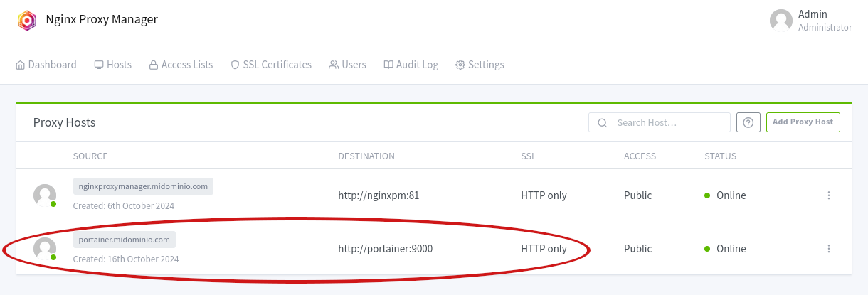Click avatar icon for nginxproxymanager.midominio.com row
The width and height of the screenshot is (868, 295).
[x=45, y=195]
